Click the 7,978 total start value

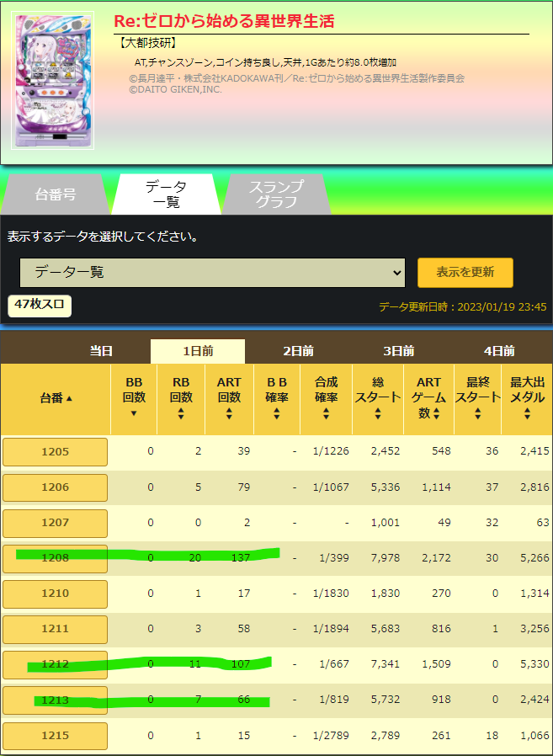click(x=386, y=558)
